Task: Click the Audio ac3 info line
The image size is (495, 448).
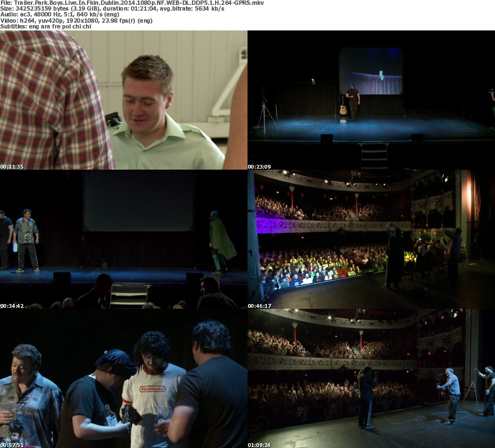Action: point(59,14)
